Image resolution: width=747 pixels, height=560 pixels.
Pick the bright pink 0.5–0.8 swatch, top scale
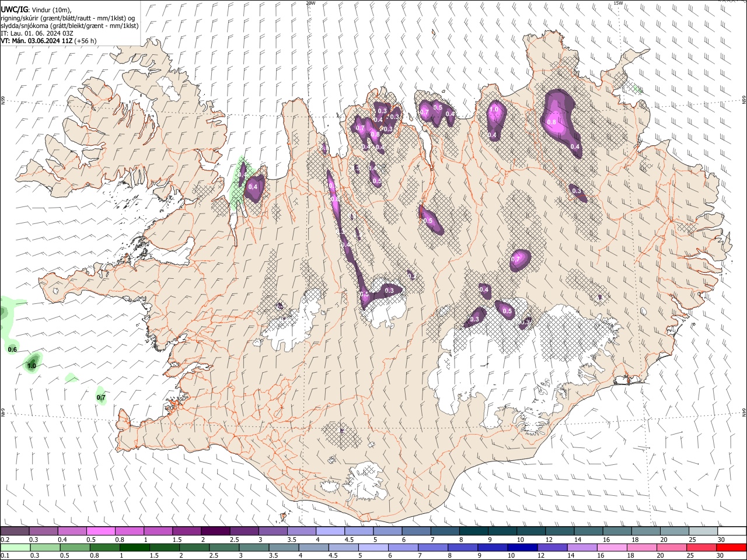coord(101,531)
